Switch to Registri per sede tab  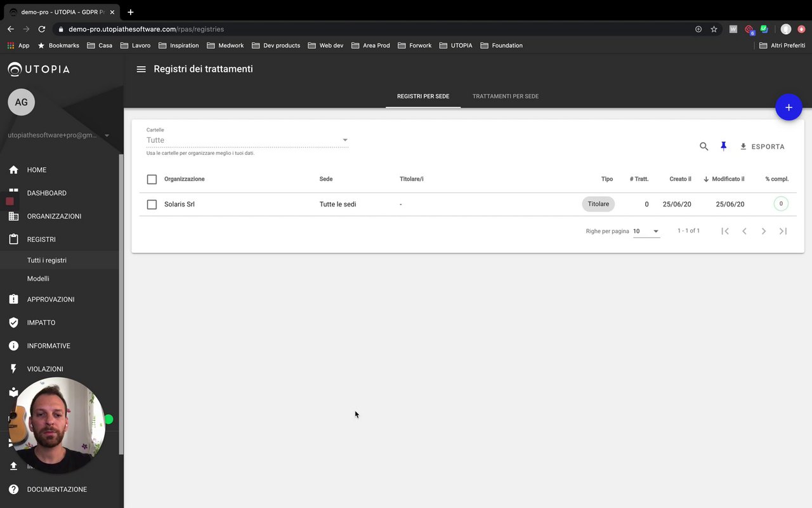423,97
